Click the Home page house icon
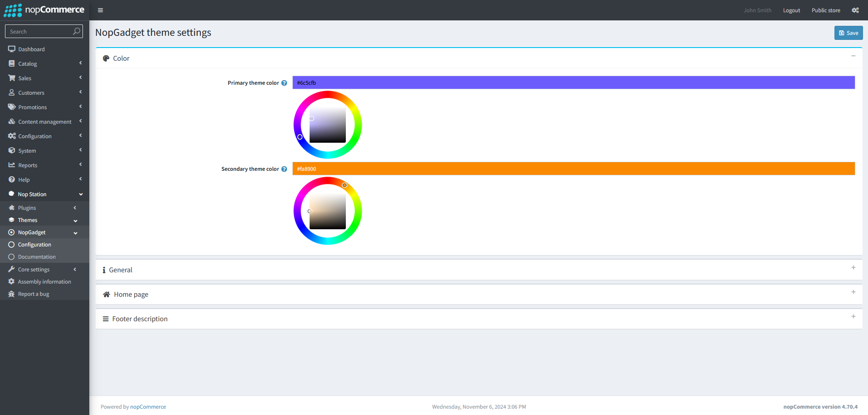The width and height of the screenshot is (868, 415). [x=107, y=294]
